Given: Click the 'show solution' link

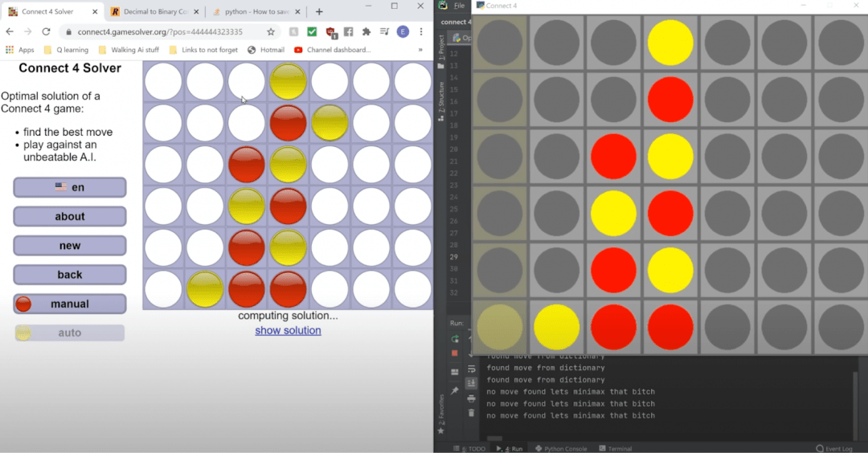Looking at the screenshot, I should [288, 330].
